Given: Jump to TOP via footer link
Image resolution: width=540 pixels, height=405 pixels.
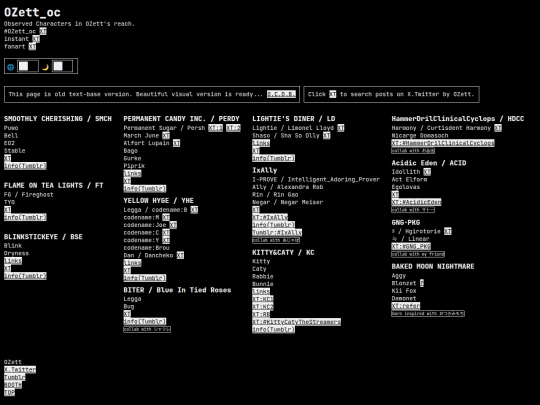Looking at the screenshot, I should (9, 393).
